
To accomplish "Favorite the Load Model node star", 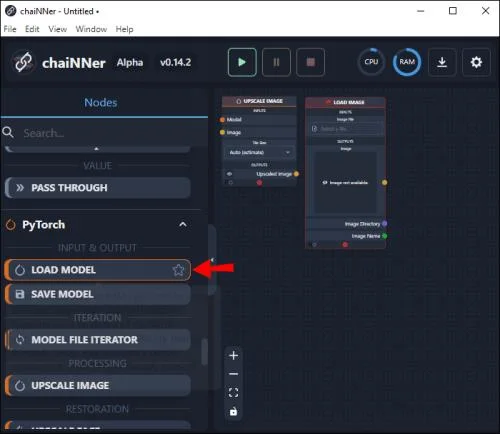I will pos(178,270).
